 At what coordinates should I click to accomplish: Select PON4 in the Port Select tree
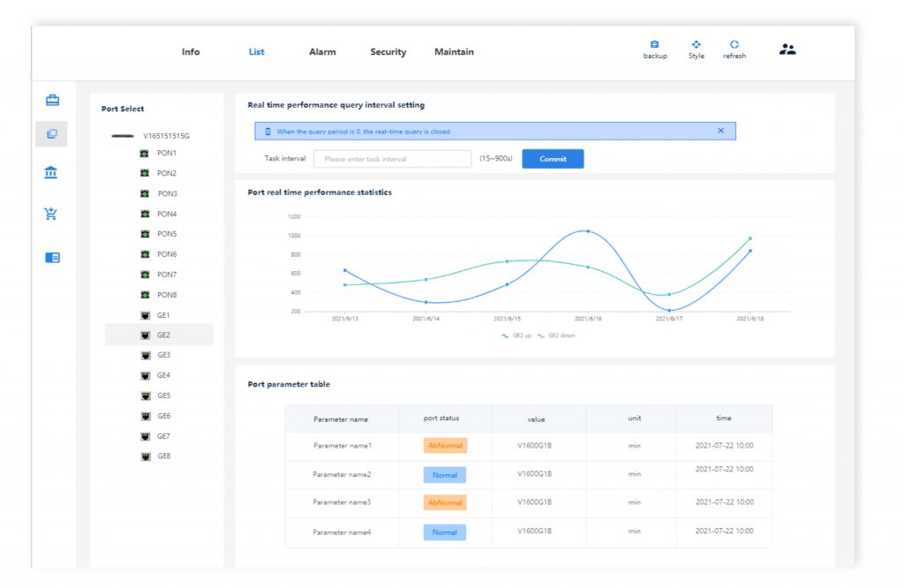[x=166, y=213]
